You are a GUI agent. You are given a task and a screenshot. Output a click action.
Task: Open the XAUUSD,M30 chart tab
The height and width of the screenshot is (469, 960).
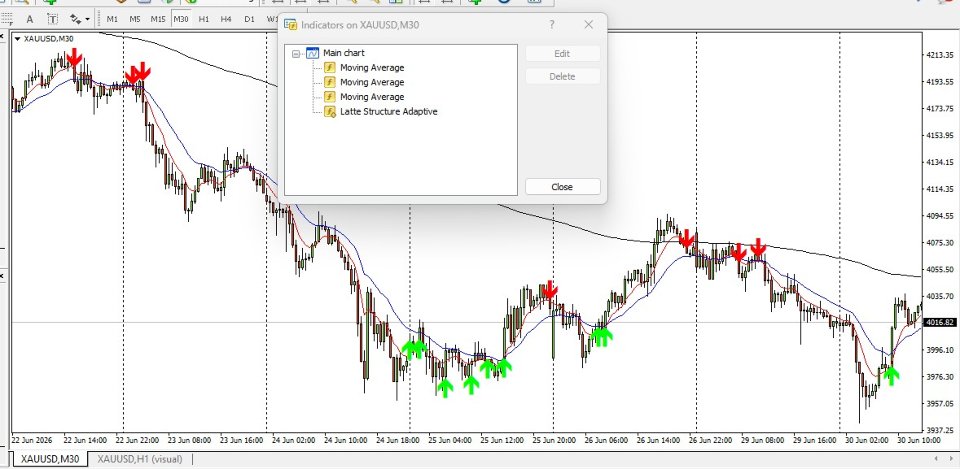pos(50,459)
